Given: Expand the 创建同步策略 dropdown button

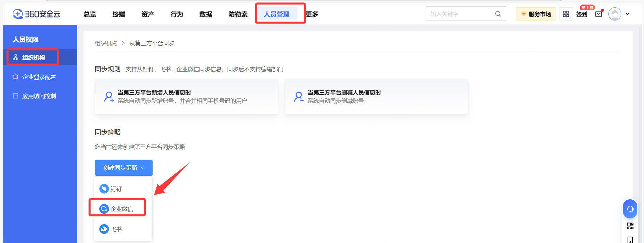Looking at the screenshot, I should 123,168.
